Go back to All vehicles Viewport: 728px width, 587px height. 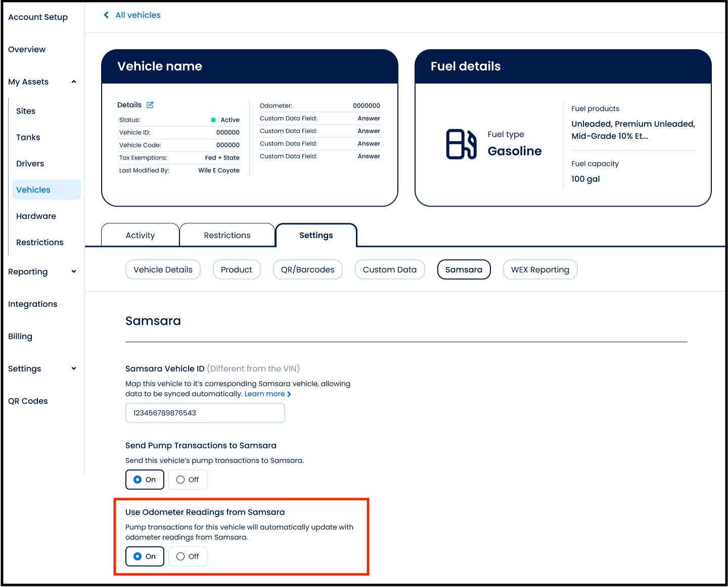[138, 15]
